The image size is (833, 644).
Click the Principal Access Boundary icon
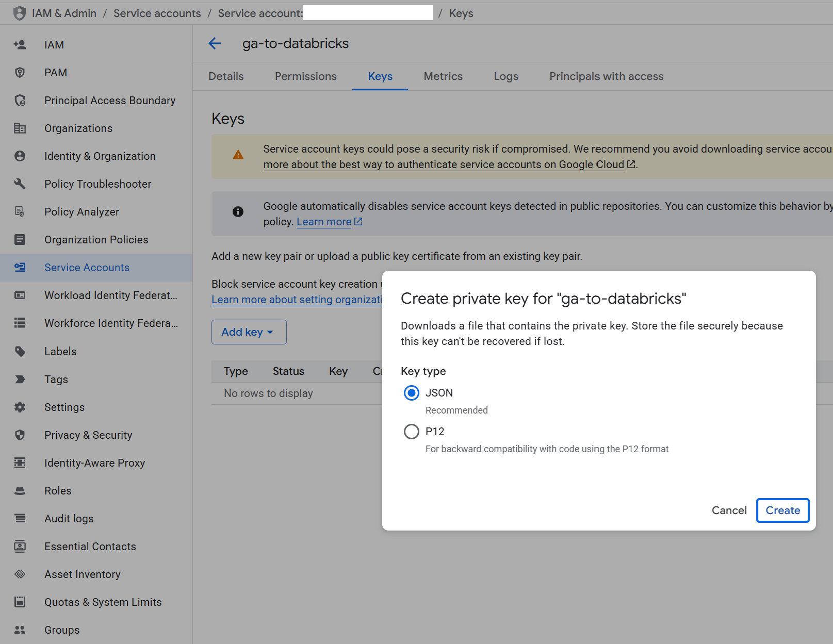[20, 101]
